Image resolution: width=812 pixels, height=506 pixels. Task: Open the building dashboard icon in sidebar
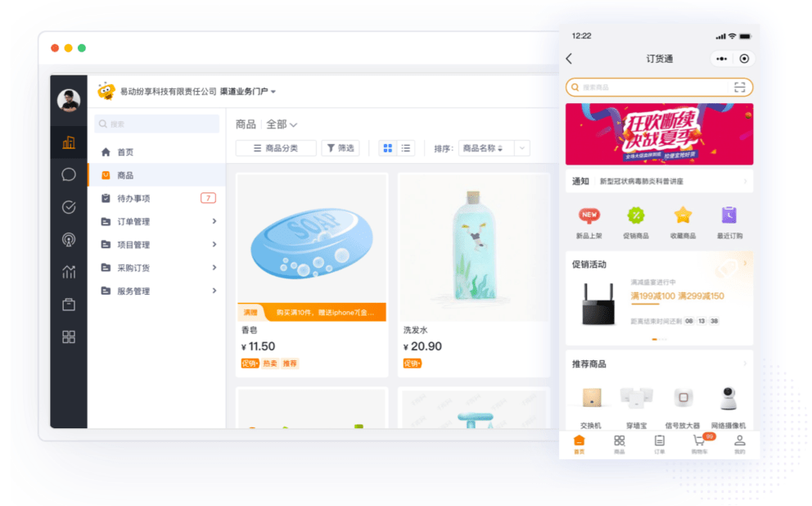(x=69, y=142)
